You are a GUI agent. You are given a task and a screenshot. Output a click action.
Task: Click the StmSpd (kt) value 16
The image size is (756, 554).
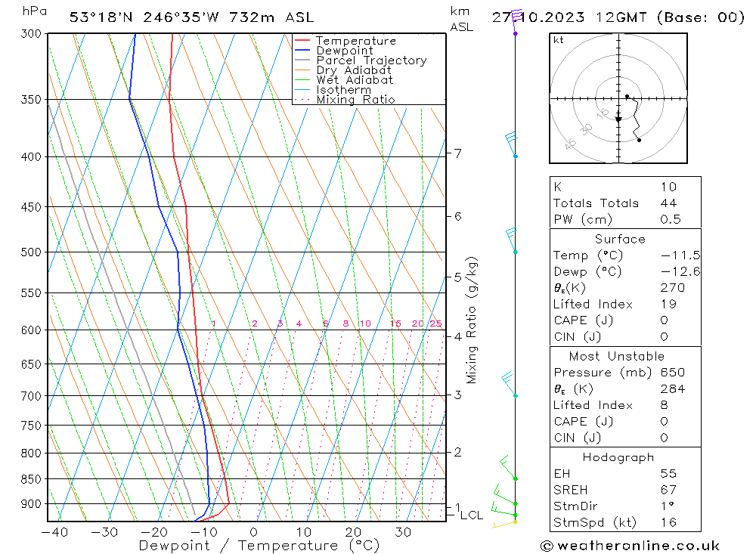coord(669,523)
